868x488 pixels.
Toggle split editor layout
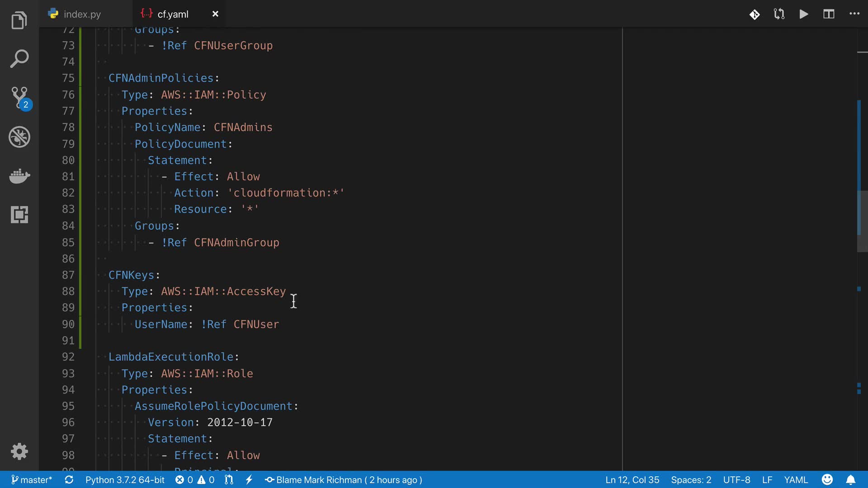click(829, 14)
